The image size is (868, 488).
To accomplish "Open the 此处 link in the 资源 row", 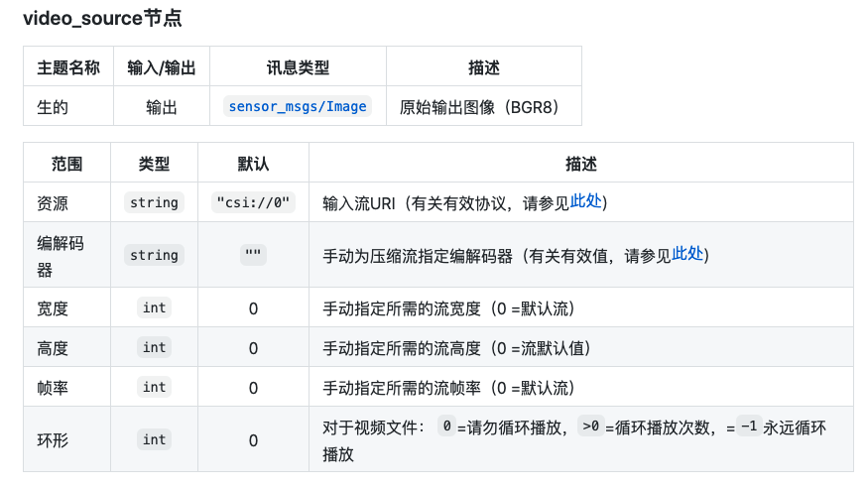I will (585, 201).
